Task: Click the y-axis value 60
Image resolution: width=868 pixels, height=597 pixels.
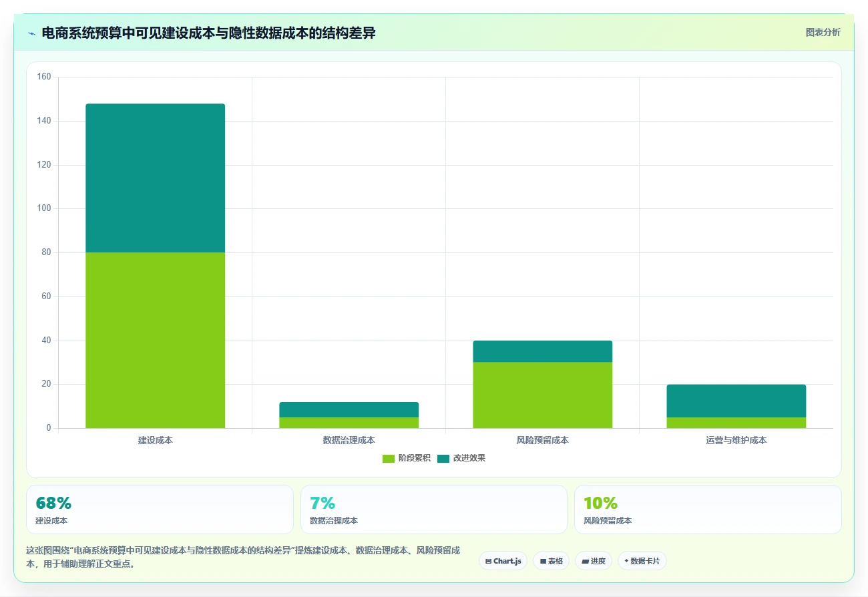Action: [x=46, y=296]
